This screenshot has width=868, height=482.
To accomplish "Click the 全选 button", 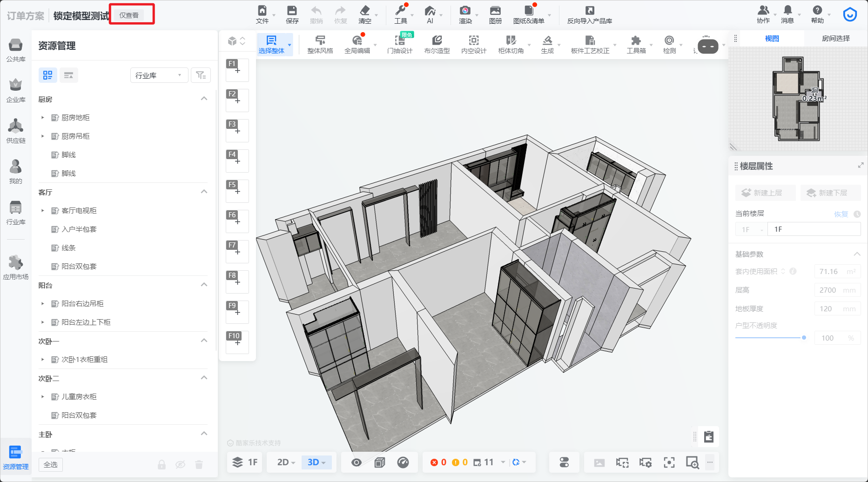I will click(x=51, y=465).
